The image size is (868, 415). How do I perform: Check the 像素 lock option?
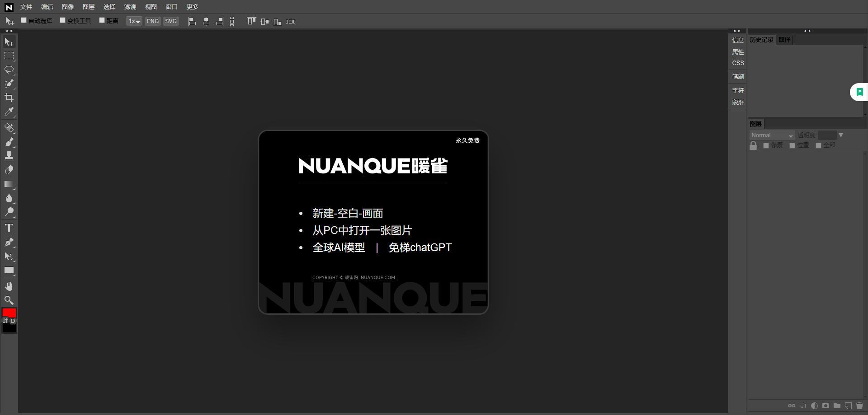[x=766, y=145]
